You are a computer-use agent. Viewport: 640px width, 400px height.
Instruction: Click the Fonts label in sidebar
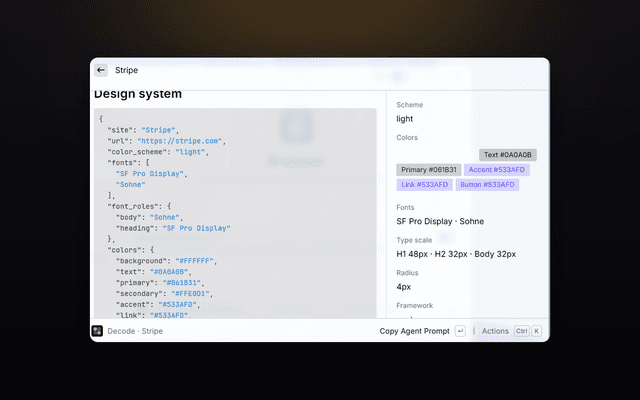(x=405, y=207)
